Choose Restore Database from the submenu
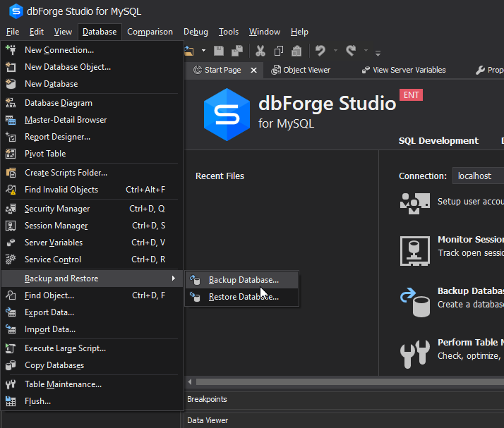Image resolution: width=504 pixels, height=428 pixels. [241, 297]
